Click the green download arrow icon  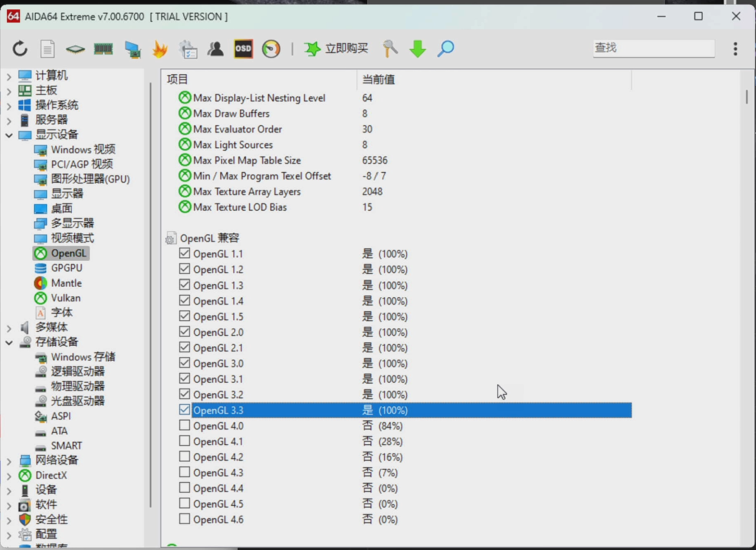[418, 49]
